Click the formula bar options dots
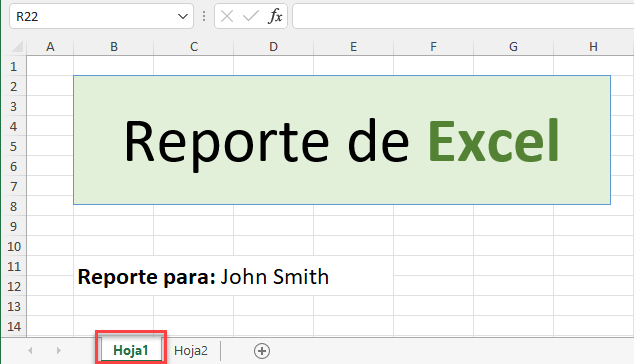The image size is (634, 364). (204, 17)
